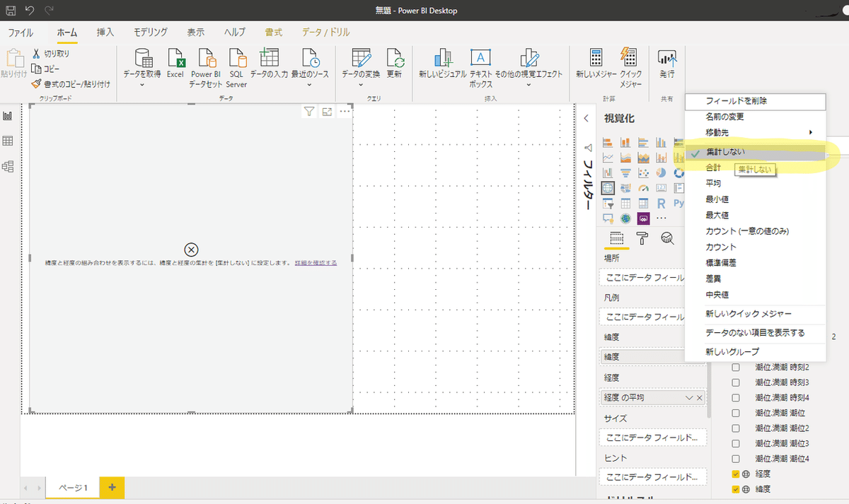The height and width of the screenshot is (504, 849).
Task: Click 切り取り (Cut) in clipboard group
Action: point(51,54)
